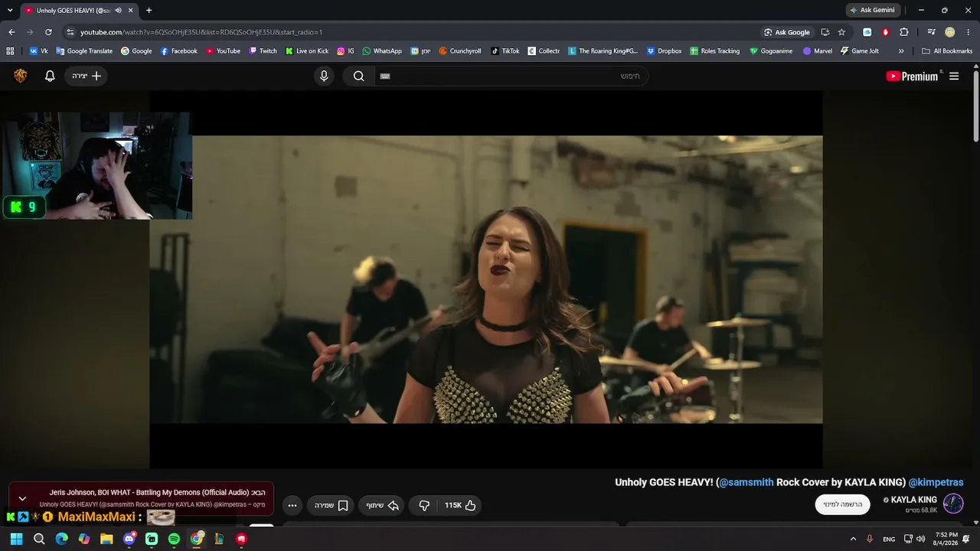Open All Bookmarks folder
Image resolution: width=980 pixels, height=551 pixels.
click(947, 51)
